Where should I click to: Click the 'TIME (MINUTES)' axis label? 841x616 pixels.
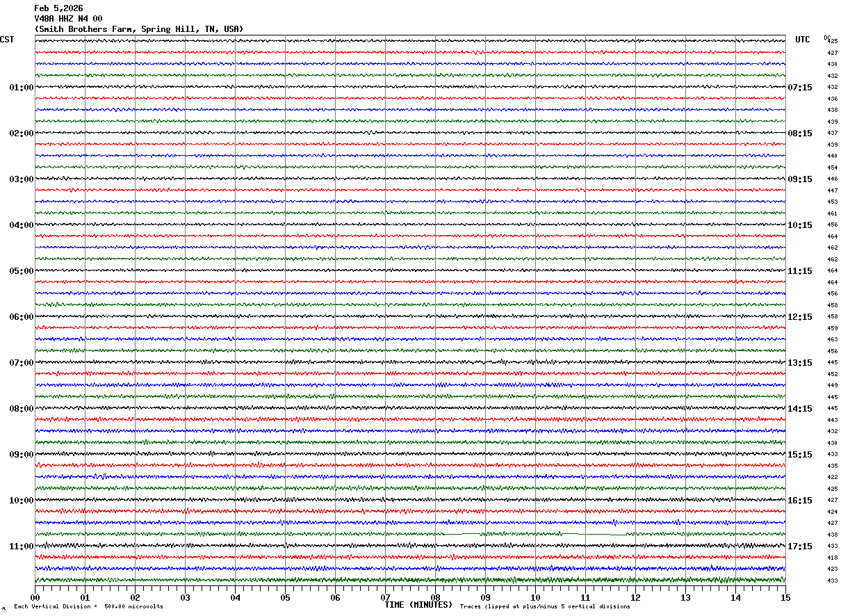coord(418,605)
